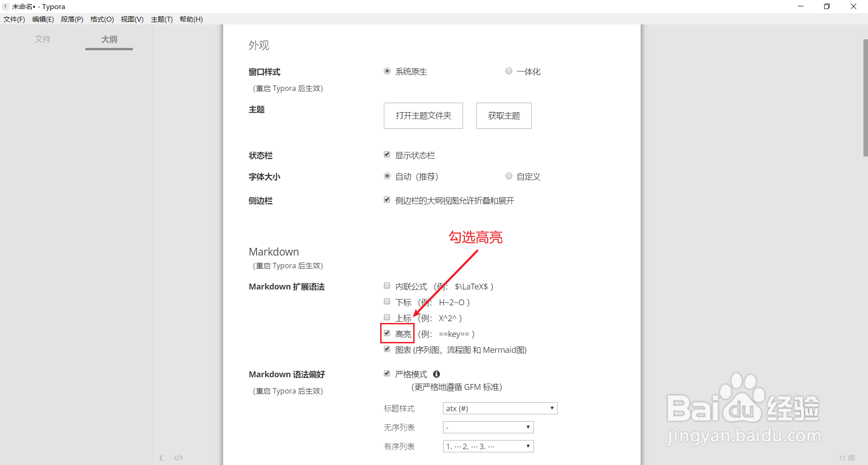The height and width of the screenshot is (465, 868).
Task: Click the Typora logo in the title bar
Action: click(5, 6)
